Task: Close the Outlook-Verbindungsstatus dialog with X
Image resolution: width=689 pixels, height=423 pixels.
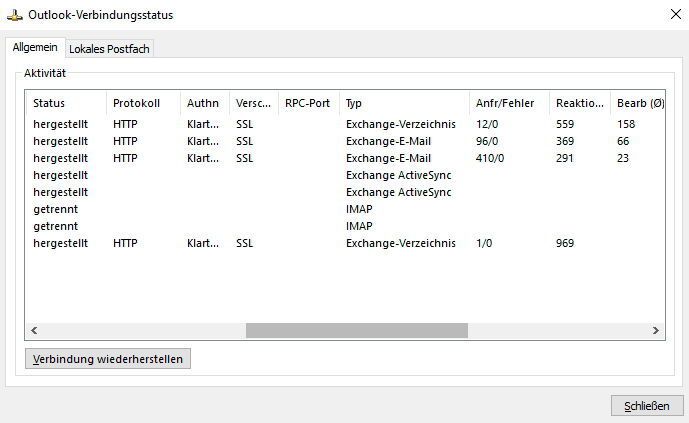Action: [x=675, y=14]
